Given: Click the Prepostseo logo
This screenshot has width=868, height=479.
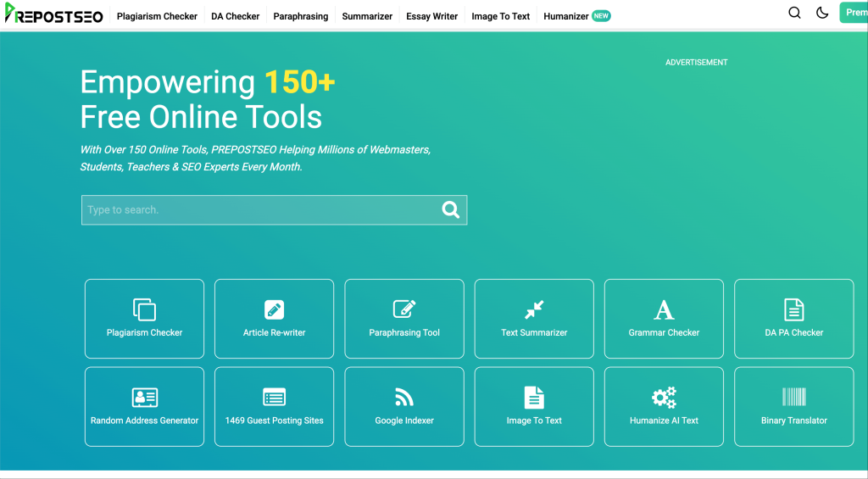Looking at the screenshot, I should pos(53,14).
